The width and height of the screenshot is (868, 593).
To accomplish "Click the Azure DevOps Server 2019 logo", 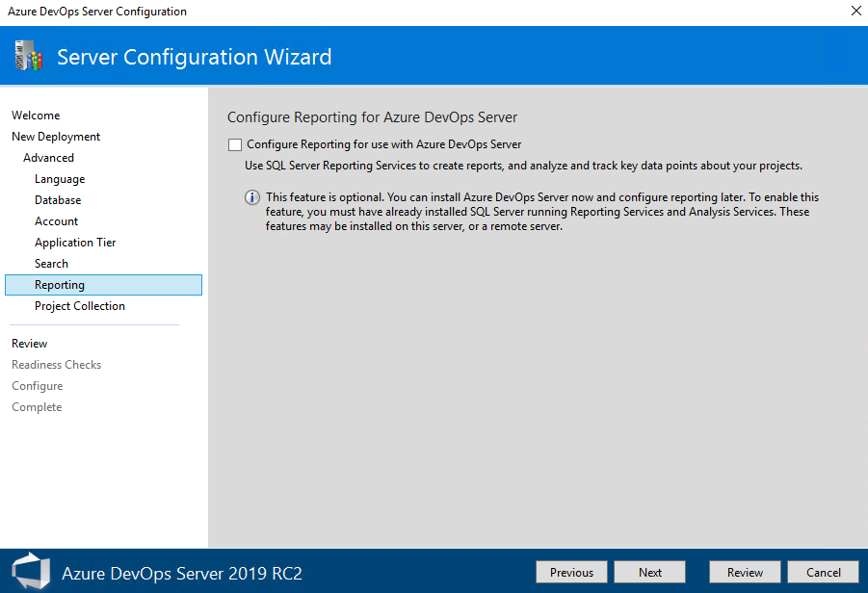I will [x=29, y=571].
